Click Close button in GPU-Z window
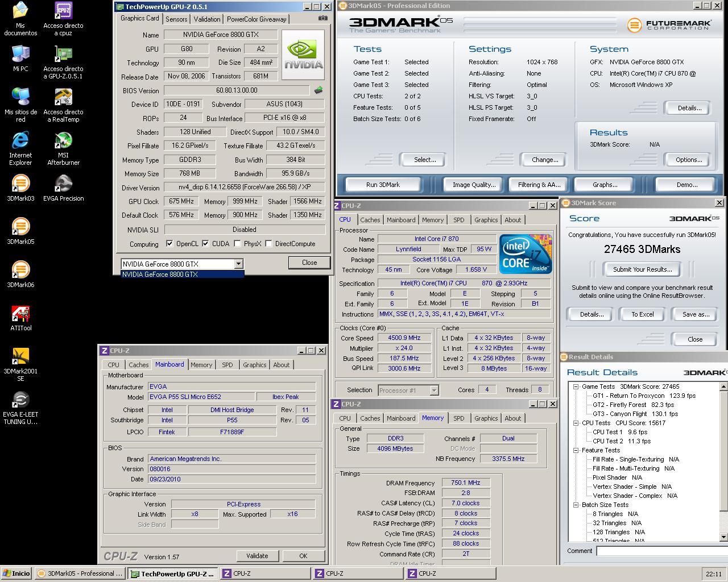The width and height of the screenshot is (728, 582). [x=309, y=263]
